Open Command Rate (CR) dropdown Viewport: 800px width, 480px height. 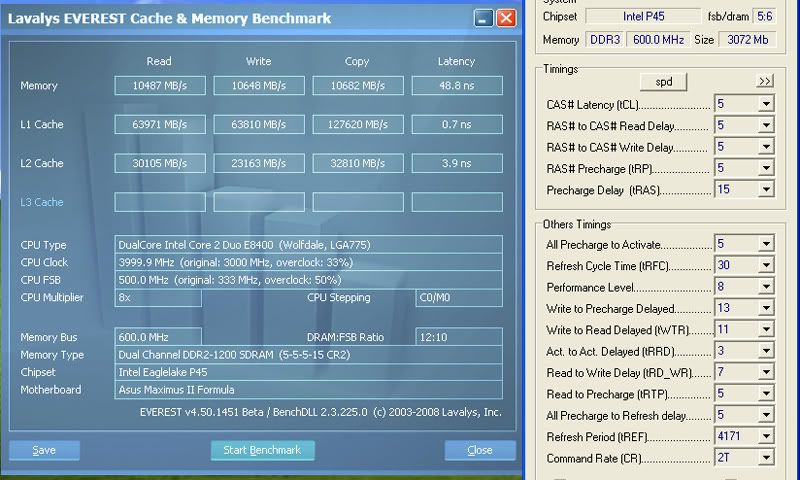point(766,458)
